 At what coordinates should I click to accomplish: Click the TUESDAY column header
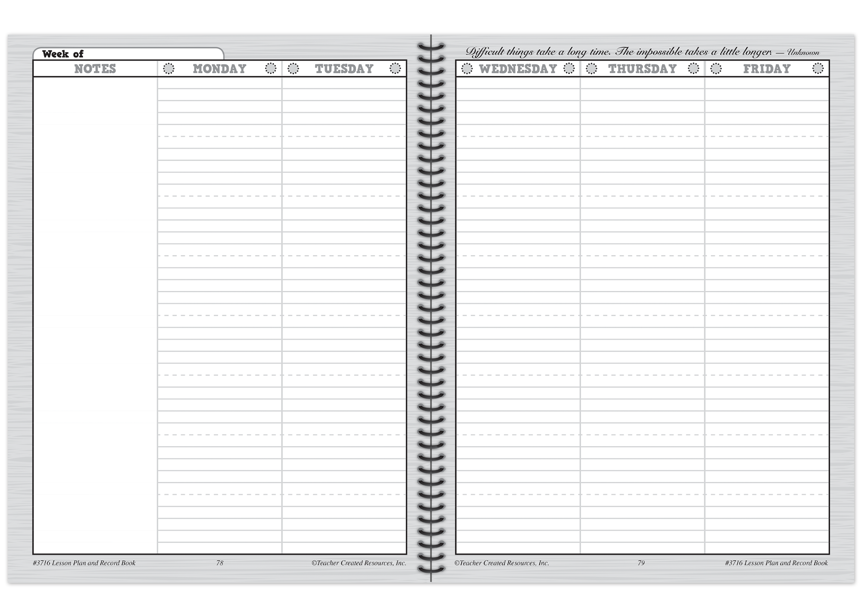click(x=344, y=69)
